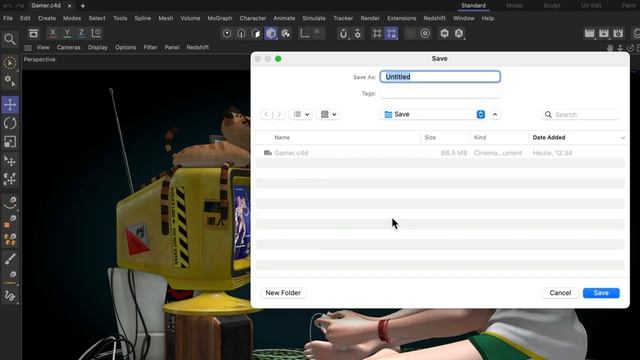This screenshot has height=360, width=640.
Task: Select the Live Selection tool icon
Action: click(x=10, y=63)
